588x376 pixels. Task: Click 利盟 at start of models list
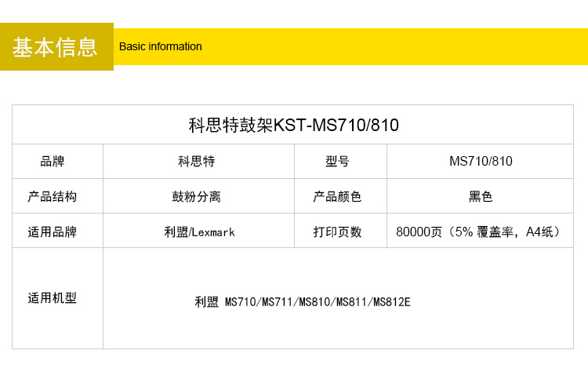(207, 301)
